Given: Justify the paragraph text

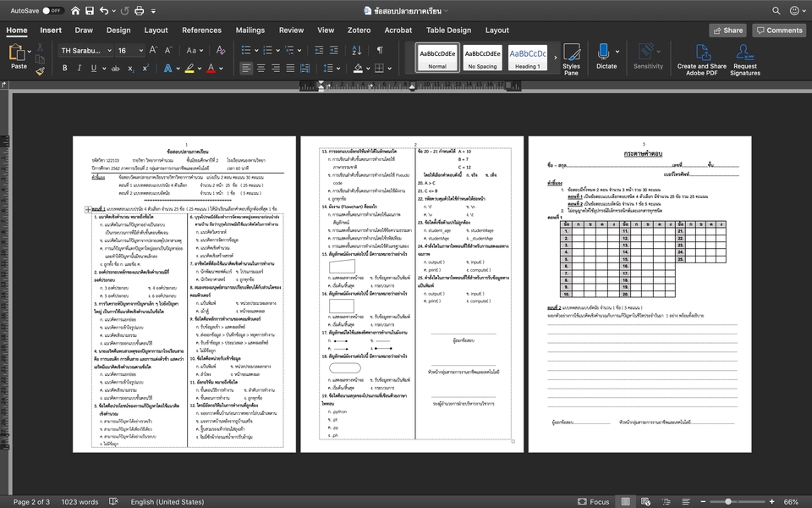Looking at the screenshot, I should pyautogui.click(x=290, y=68).
